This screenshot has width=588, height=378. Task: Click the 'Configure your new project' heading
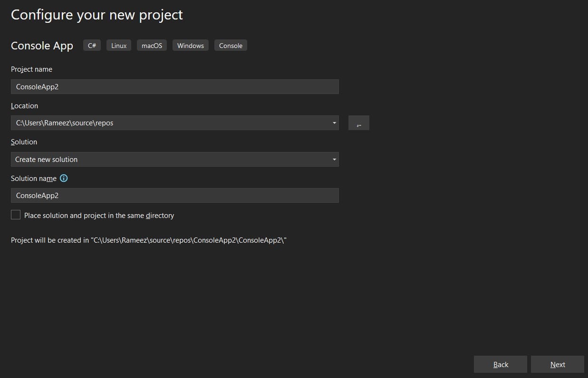pyautogui.click(x=97, y=15)
